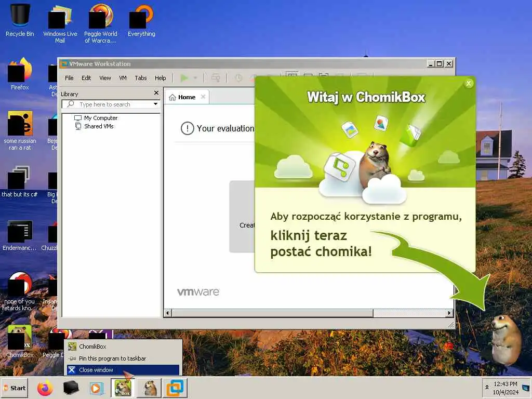Viewport: 532px width, 399px height.
Task: Select ChomikBox in the jump list
Action: [x=123, y=347]
